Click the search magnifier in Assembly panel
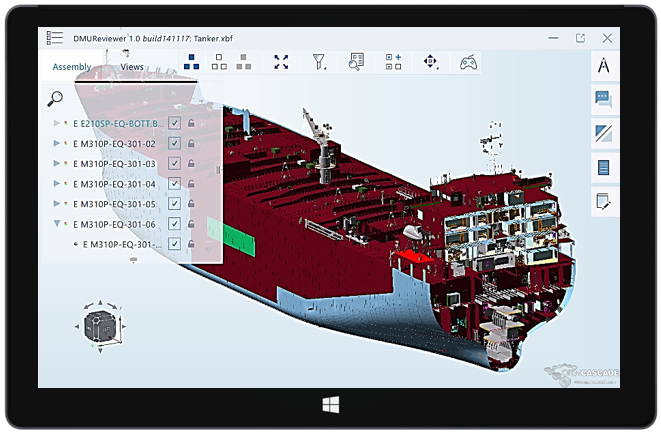 (56, 97)
